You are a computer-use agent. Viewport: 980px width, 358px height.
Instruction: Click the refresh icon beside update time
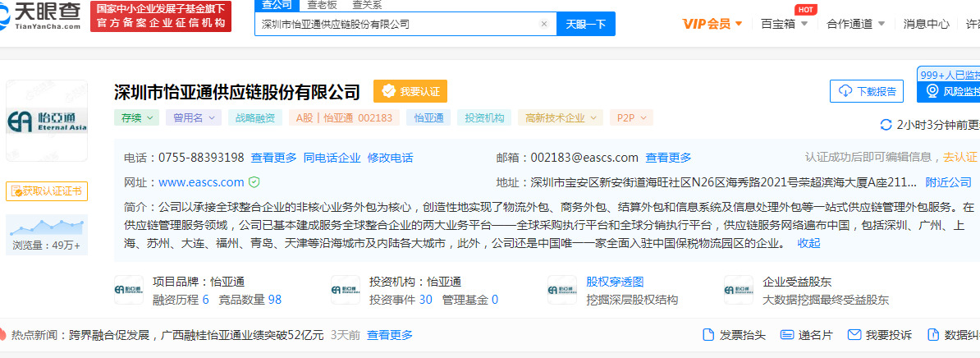click(x=886, y=124)
